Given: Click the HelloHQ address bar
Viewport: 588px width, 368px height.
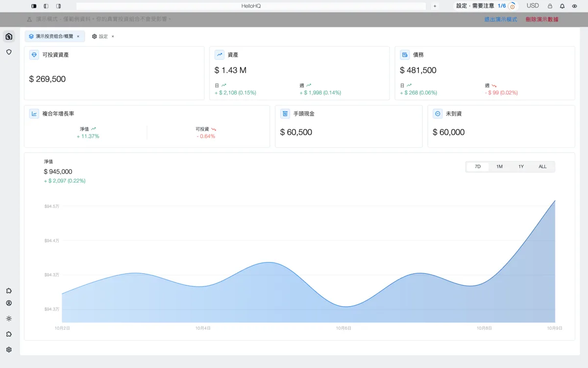Looking at the screenshot, I should click(251, 6).
